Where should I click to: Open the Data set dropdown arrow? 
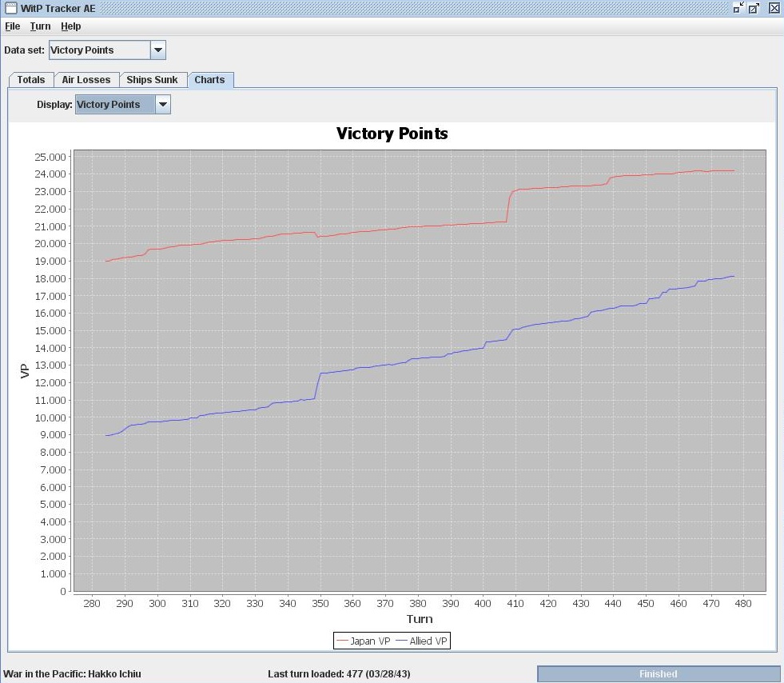[158, 50]
